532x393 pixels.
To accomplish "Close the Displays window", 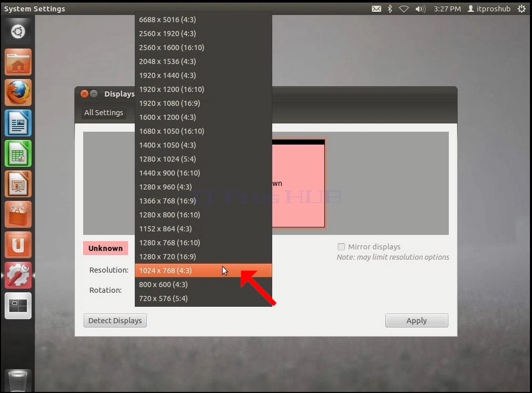I will pyautogui.click(x=84, y=94).
